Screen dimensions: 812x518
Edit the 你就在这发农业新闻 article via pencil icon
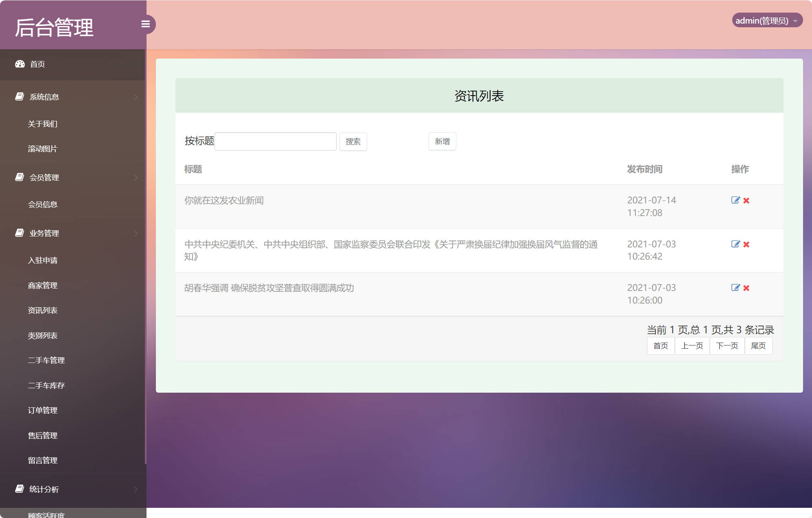coord(735,200)
